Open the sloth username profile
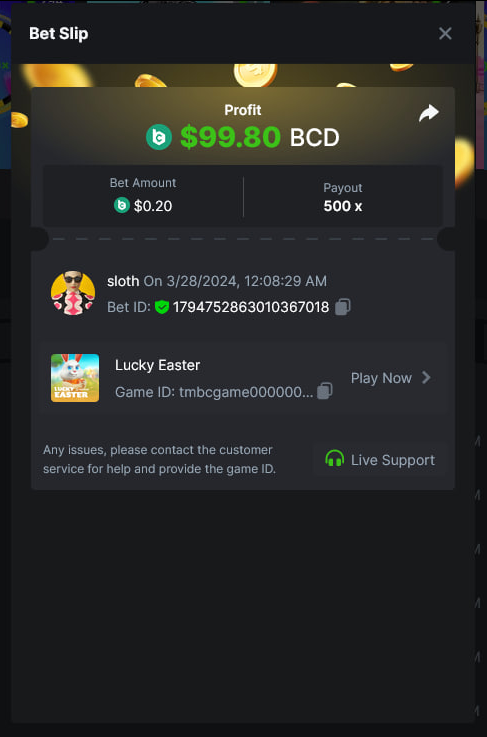Viewport: 487px width, 737px height. (123, 282)
